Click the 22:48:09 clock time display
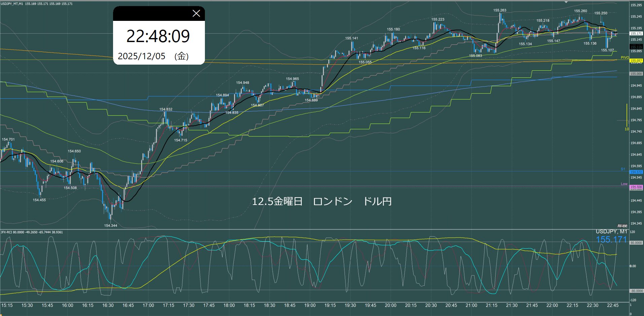Viewport: 644px width, 316px height. click(x=158, y=36)
